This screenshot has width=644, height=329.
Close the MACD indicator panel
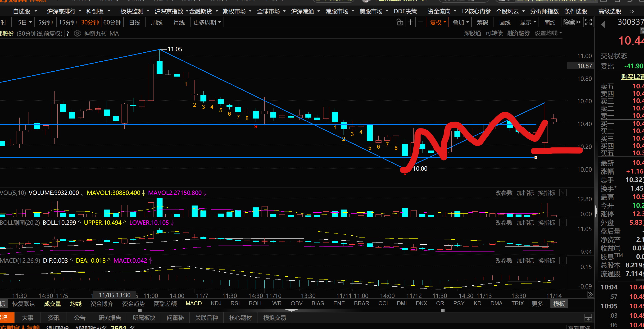pyautogui.click(x=563, y=261)
